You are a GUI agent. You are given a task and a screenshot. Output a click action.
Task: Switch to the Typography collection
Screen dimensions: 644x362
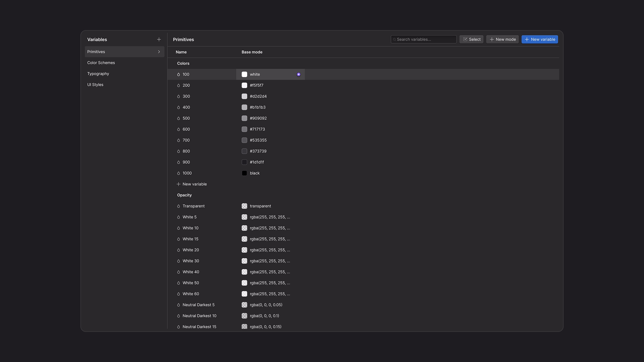(x=98, y=74)
